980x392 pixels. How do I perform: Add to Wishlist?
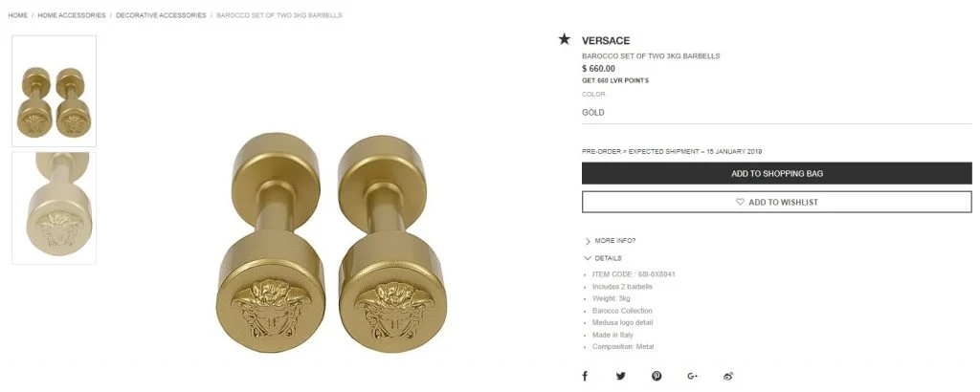tap(777, 202)
